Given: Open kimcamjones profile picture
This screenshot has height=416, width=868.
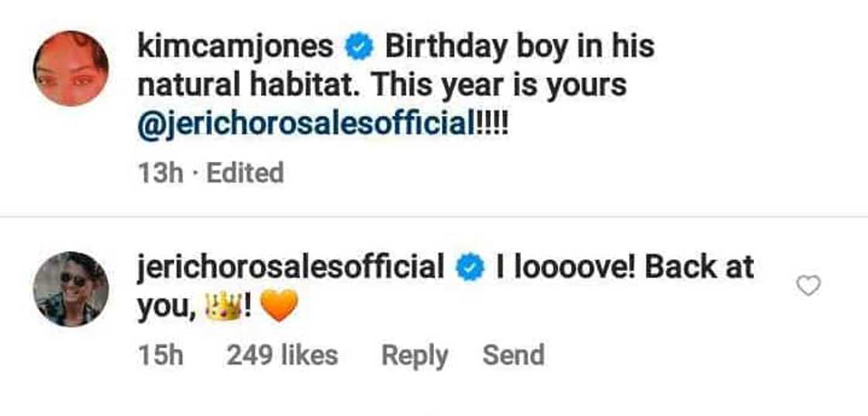Looking at the screenshot, I should [71, 69].
